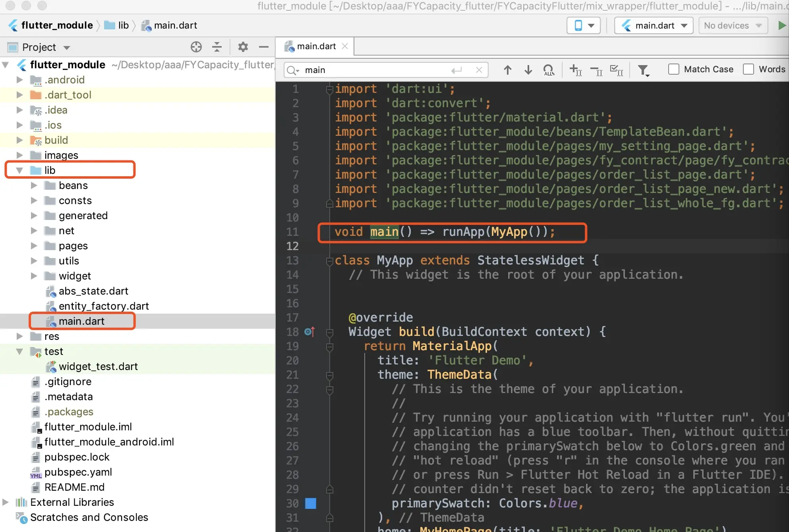Expand the pages folder in tree
The width and height of the screenshot is (789, 532).
click(x=34, y=246)
